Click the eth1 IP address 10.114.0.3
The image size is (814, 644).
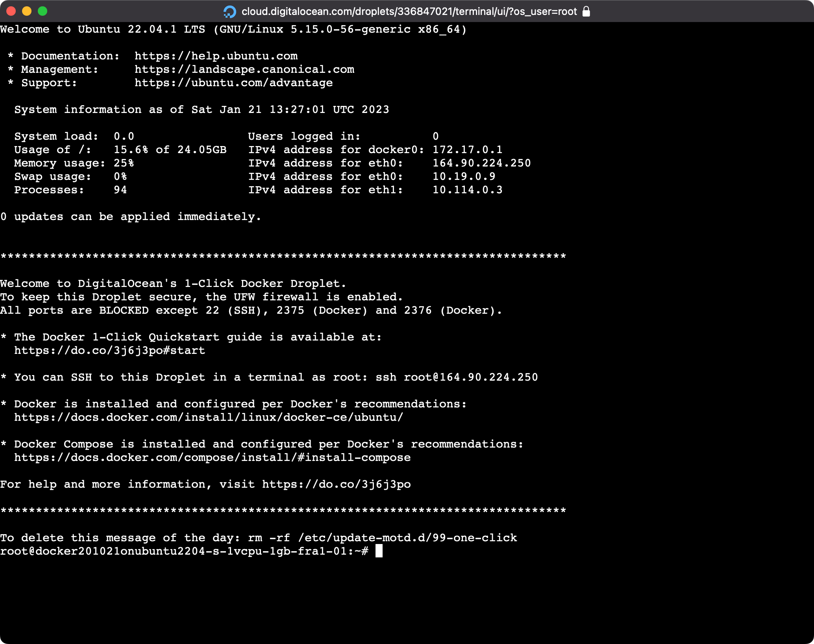click(x=467, y=190)
